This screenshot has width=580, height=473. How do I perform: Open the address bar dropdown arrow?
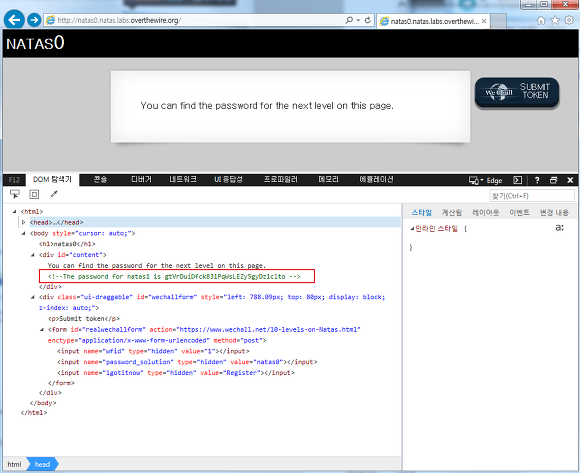(x=358, y=20)
